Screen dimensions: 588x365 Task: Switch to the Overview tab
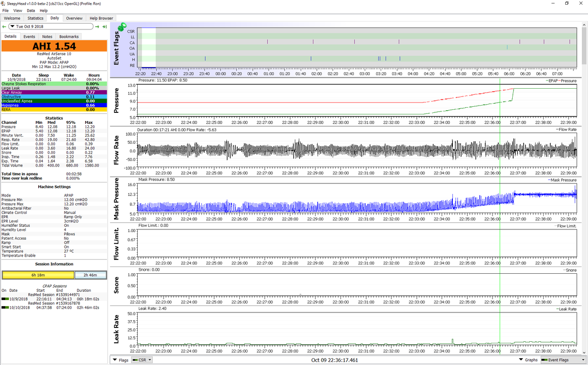[74, 18]
